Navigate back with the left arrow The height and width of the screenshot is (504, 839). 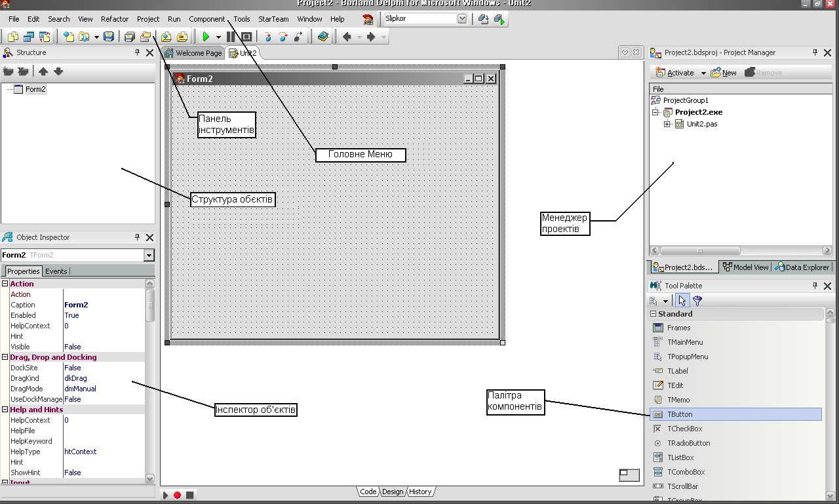click(x=347, y=37)
